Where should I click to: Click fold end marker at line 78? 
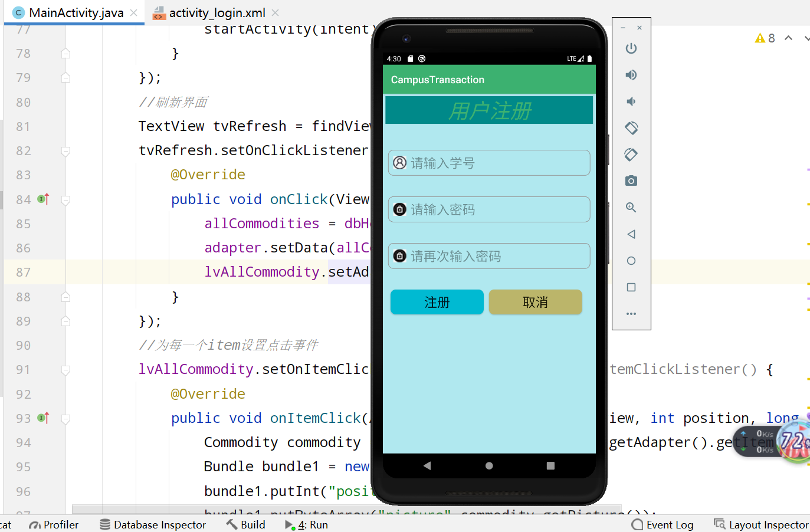[65, 54]
